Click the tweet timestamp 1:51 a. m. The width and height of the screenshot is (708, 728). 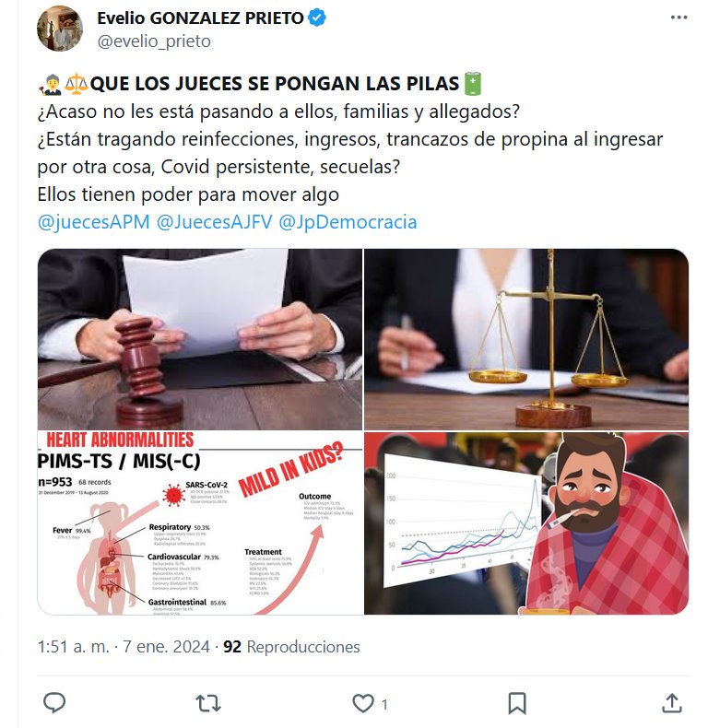point(73,647)
